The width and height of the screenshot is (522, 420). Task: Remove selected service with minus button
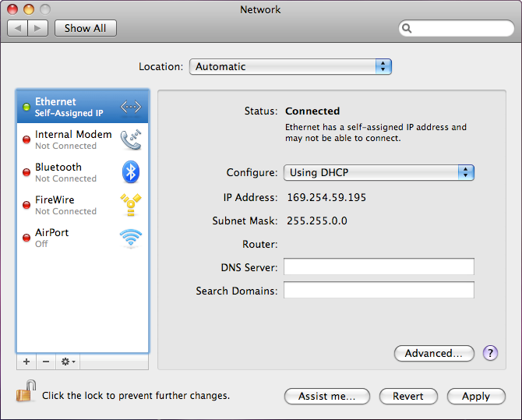(45, 362)
